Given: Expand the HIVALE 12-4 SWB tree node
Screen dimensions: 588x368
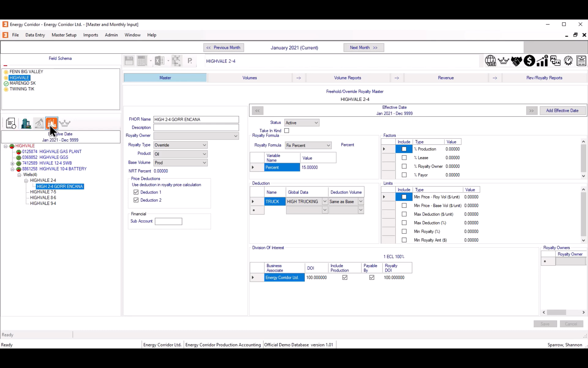Looking at the screenshot, I should [x=13, y=163].
